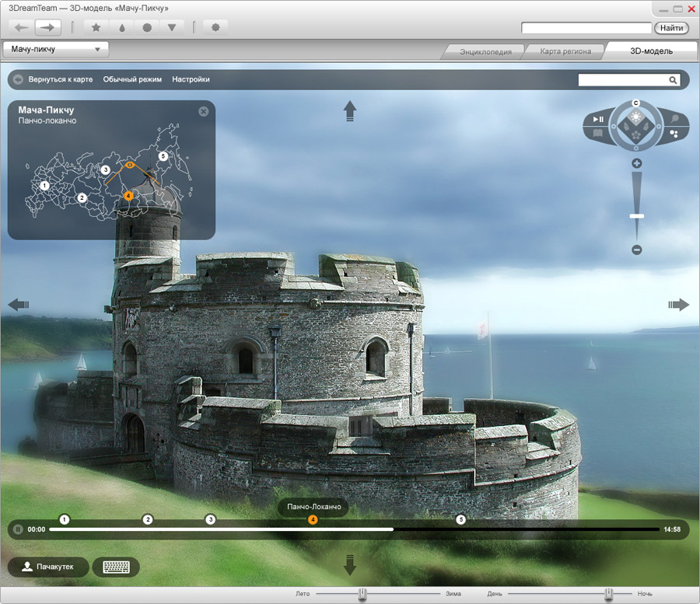Toggle the sun lighting mode in the wheel
This screenshot has height=604, width=700.
pyautogui.click(x=635, y=117)
